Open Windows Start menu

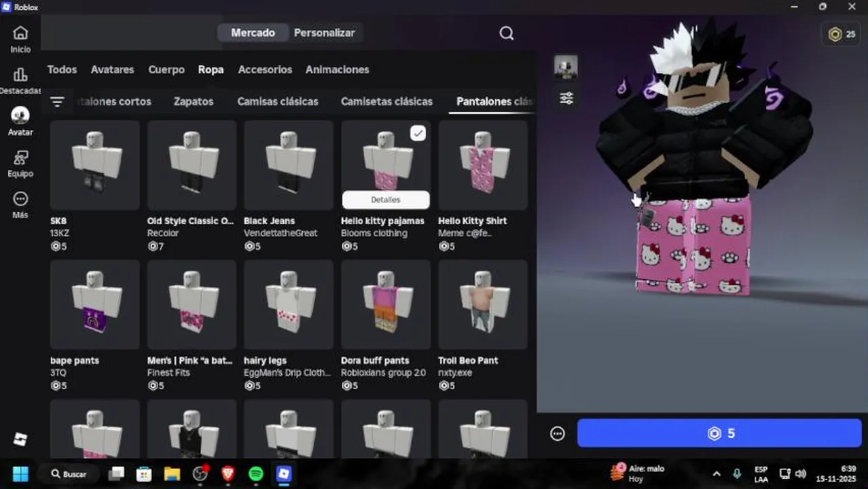[20, 474]
